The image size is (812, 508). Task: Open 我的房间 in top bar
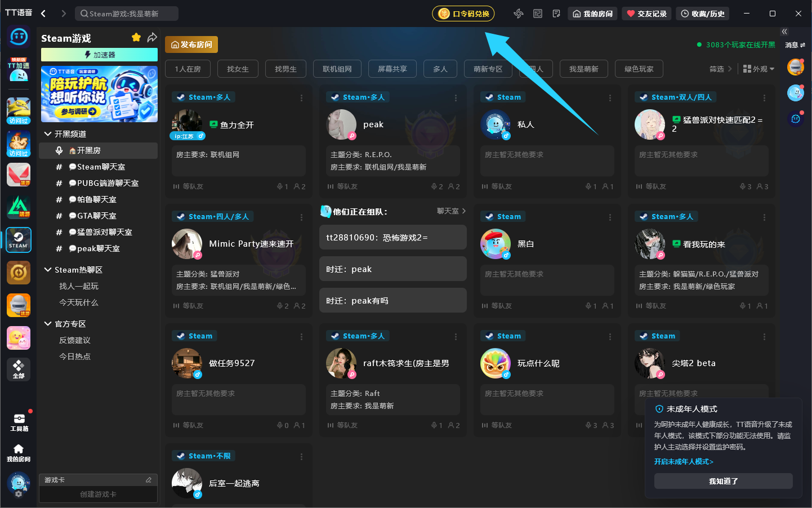click(592, 14)
